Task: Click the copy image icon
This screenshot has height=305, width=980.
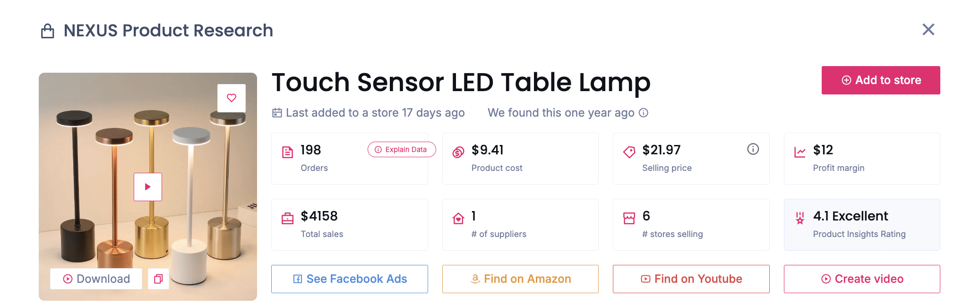Action: [x=158, y=279]
